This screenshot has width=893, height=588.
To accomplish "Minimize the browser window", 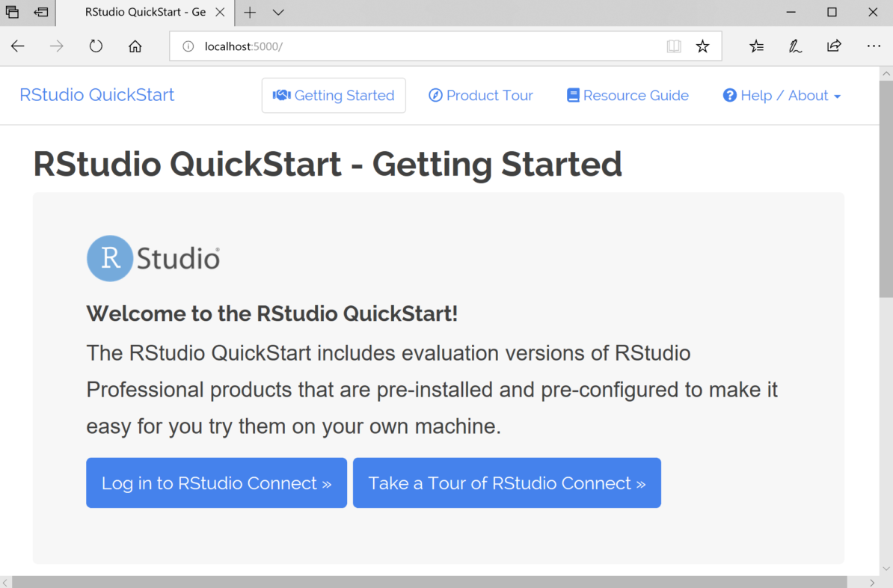I will pyautogui.click(x=791, y=12).
